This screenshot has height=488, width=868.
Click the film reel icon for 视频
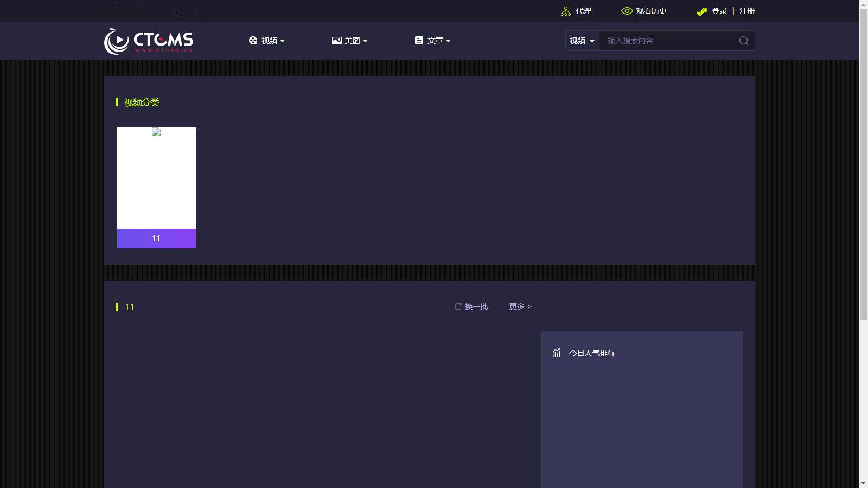pos(253,41)
